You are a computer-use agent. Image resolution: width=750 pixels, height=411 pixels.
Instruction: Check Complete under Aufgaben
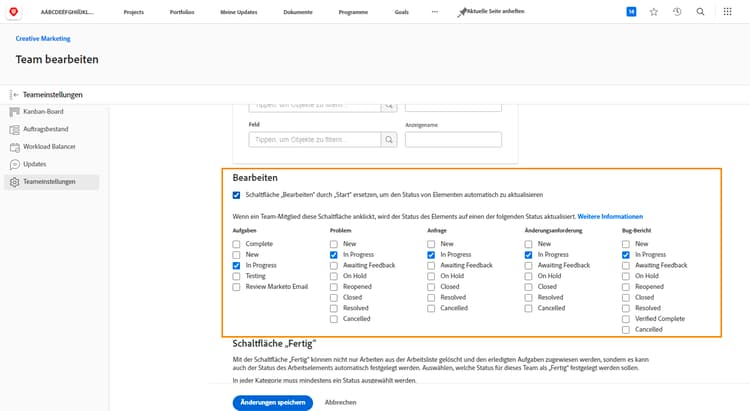(236, 244)
